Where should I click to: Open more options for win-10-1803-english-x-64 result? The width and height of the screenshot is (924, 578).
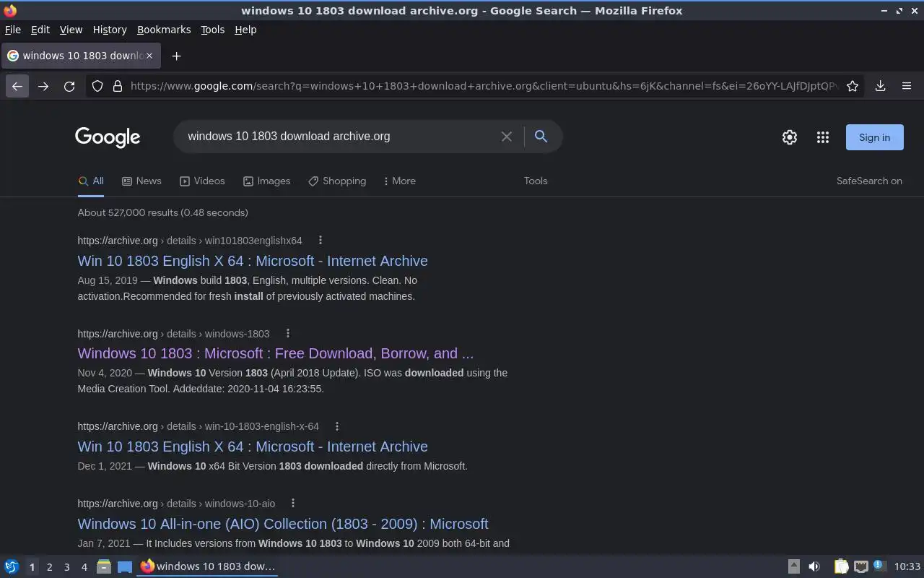[x=337, y=426]
